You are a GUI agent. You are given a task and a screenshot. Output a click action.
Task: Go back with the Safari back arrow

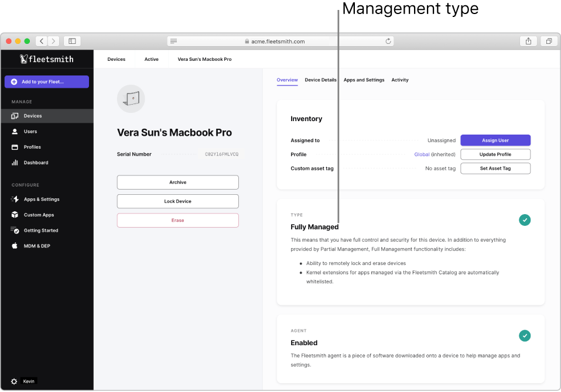[42, 41]
